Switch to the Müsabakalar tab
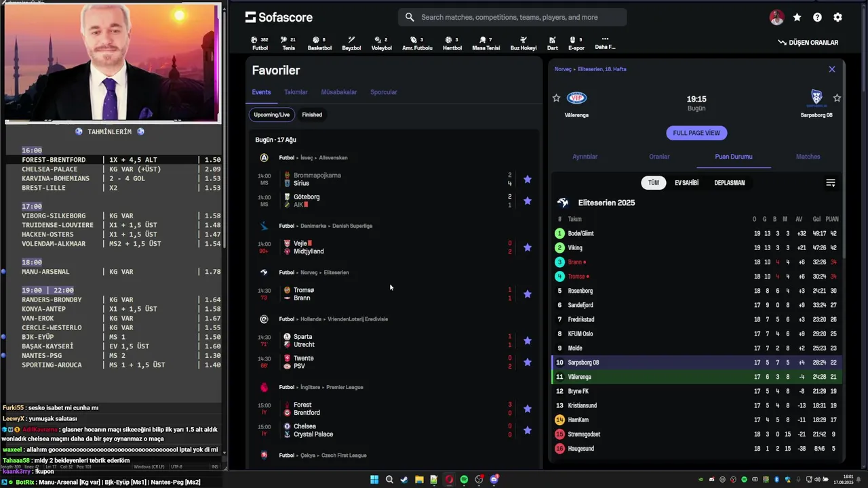The image size is (868, 488). tap(339, 92)
